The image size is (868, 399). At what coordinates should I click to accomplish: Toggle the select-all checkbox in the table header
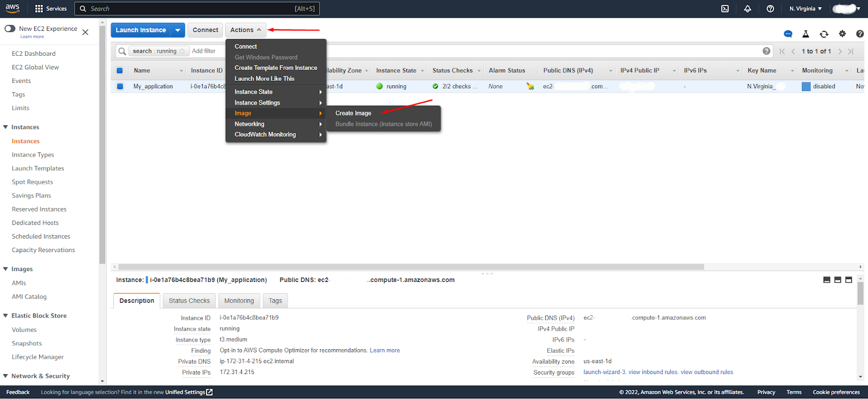[120, 70]
